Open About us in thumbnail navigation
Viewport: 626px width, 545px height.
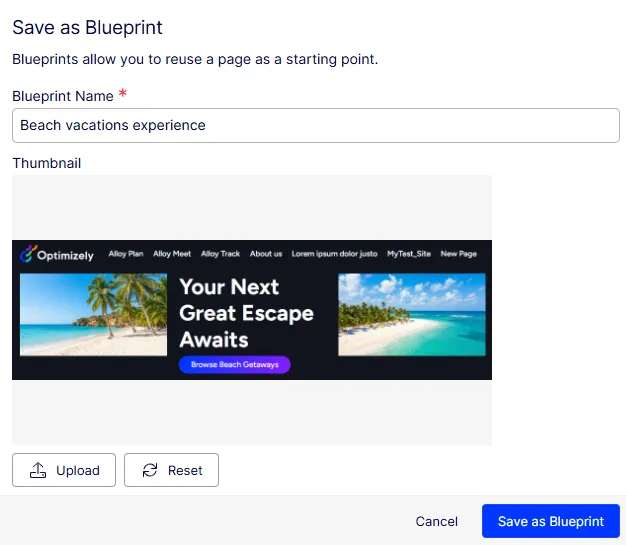pos(266,254)
